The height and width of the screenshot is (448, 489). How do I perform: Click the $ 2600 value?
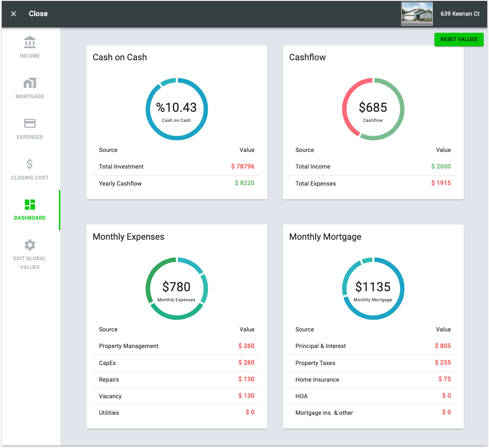click(x=441, y=167)
